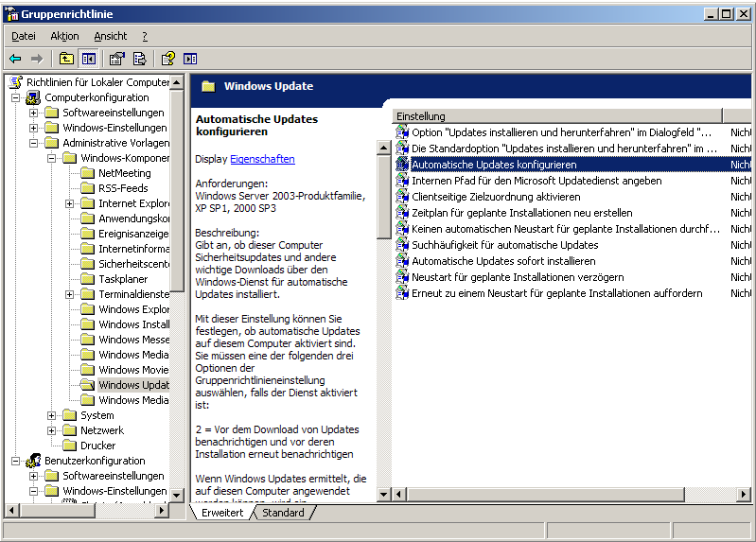This screenshot has width=756, height=542.
Task: Click the Forward arrow toolbar icon
Action: click(x=37, y=59)
